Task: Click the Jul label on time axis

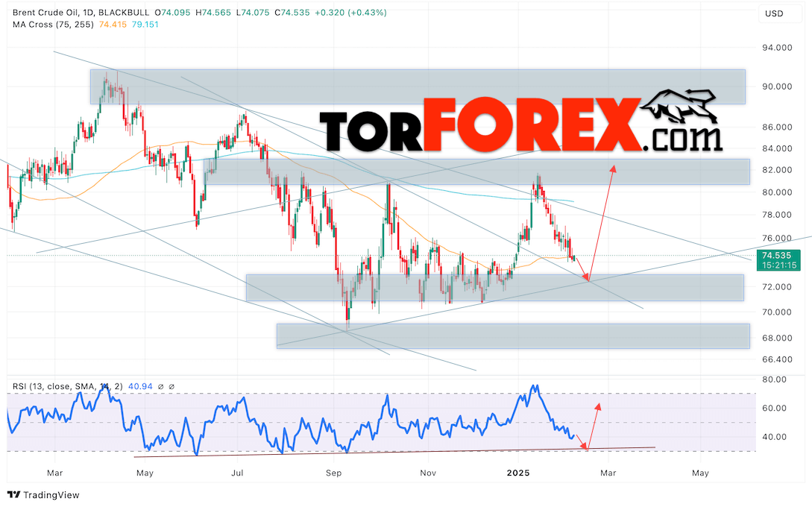Action: tap(238, 473)
